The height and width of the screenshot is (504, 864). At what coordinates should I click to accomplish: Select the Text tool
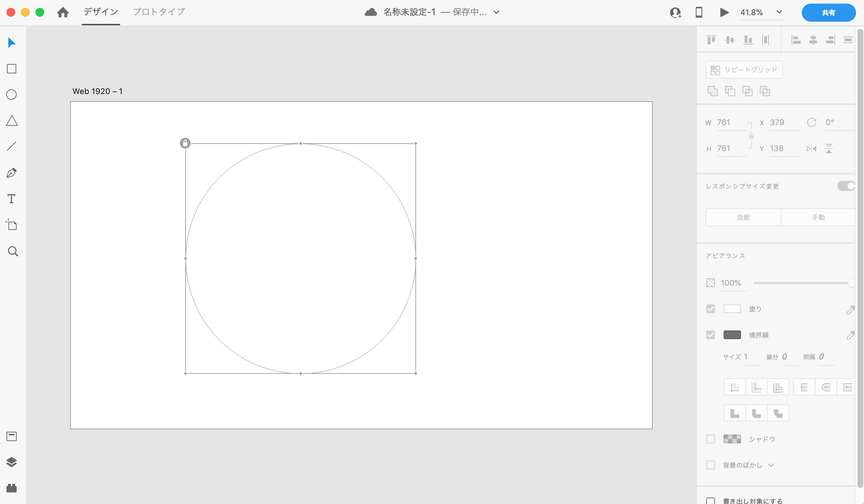pyautogui.click(x=12, y=199)
